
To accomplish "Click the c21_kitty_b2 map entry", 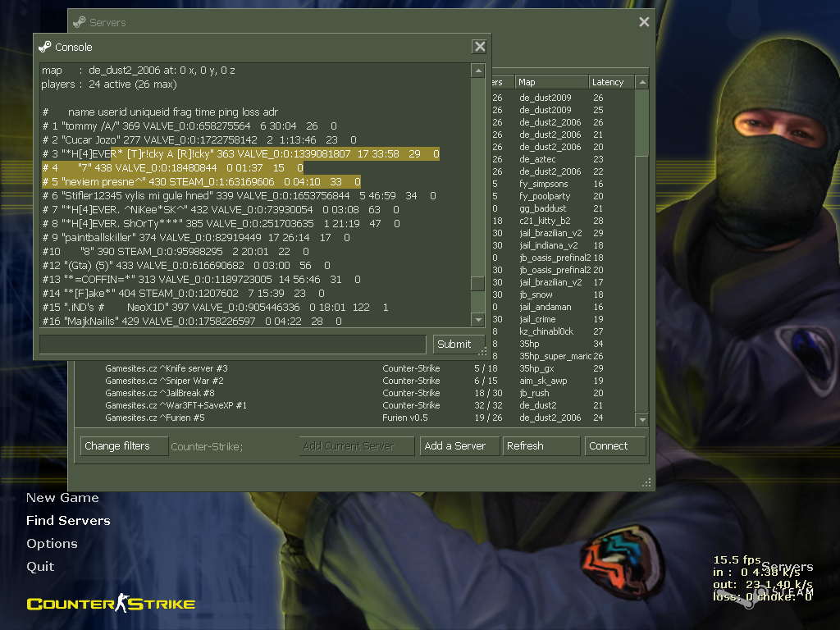I will point(545,221).
